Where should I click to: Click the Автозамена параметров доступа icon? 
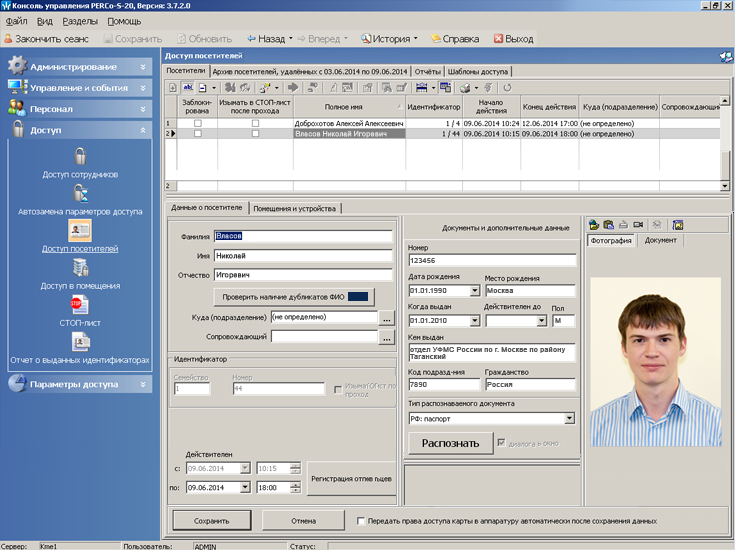(80, 193)
